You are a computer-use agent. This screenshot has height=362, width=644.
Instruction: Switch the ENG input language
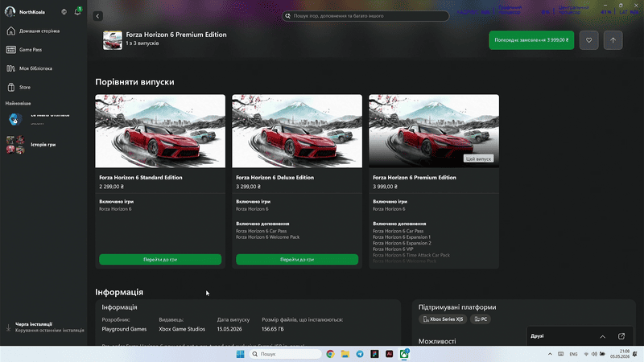[x=573, y=354]
